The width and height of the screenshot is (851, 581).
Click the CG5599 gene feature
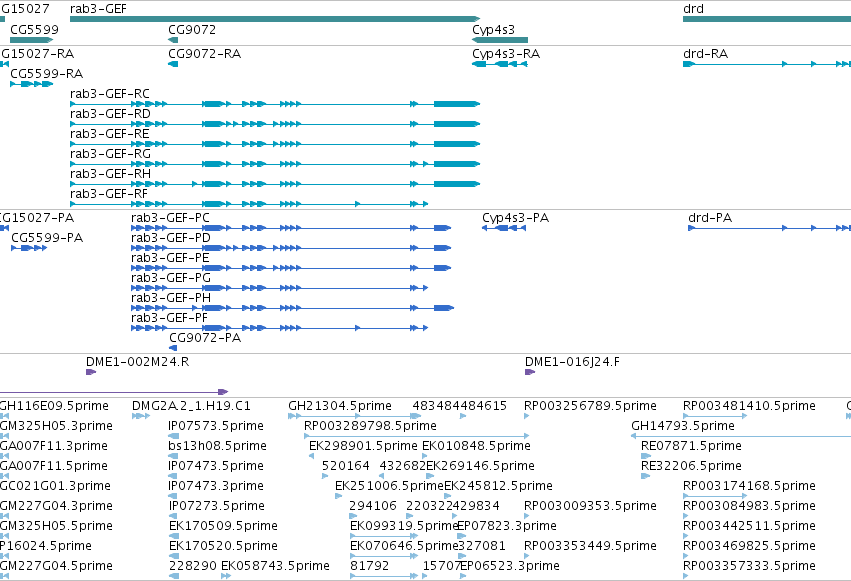[x=31, y=40]
